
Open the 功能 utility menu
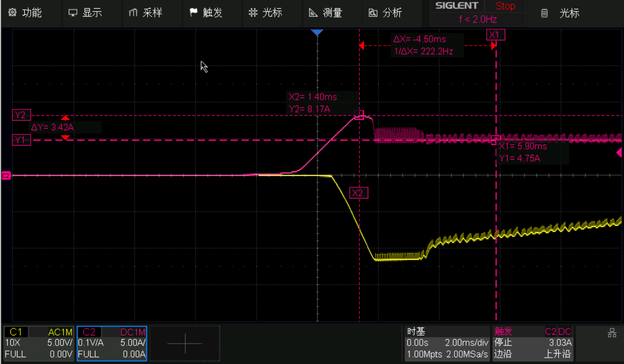pyautogui.click(x=25, y=13)
